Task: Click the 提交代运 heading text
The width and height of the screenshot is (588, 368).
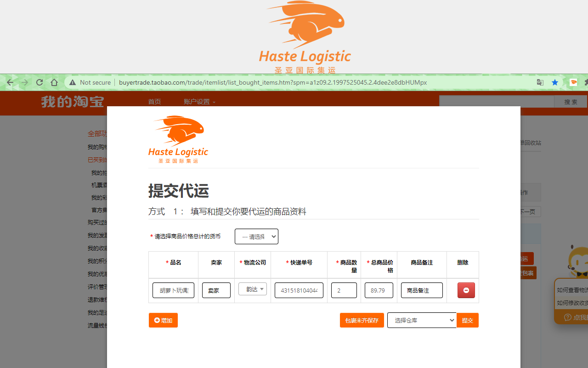Action: 178,190
